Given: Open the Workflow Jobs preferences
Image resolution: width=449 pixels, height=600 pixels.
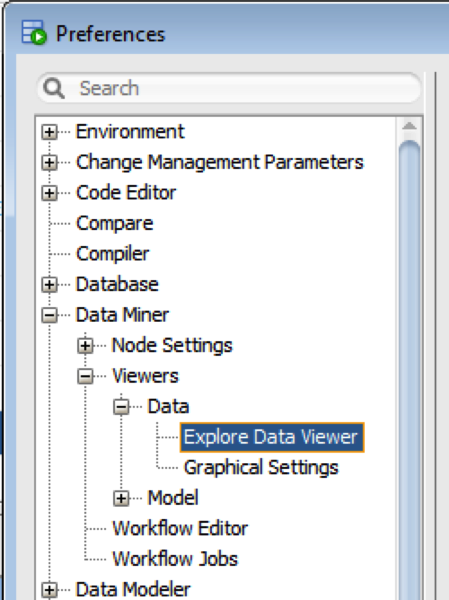Looking at the screenshot, I should (175, 559).
